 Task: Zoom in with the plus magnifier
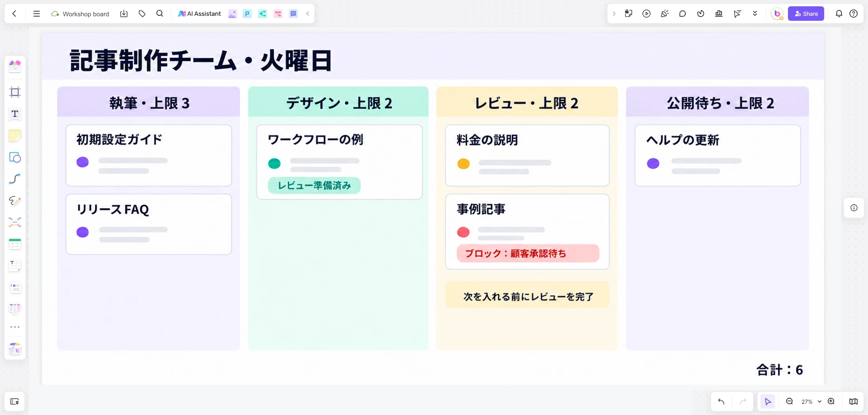coord(831,401)
